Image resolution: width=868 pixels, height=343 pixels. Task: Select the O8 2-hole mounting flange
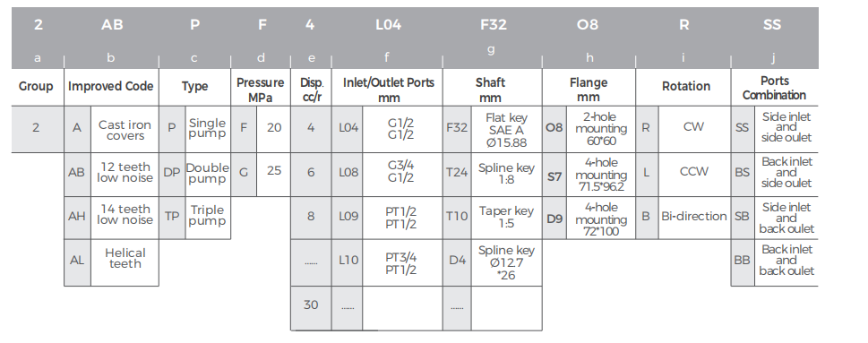554,128
